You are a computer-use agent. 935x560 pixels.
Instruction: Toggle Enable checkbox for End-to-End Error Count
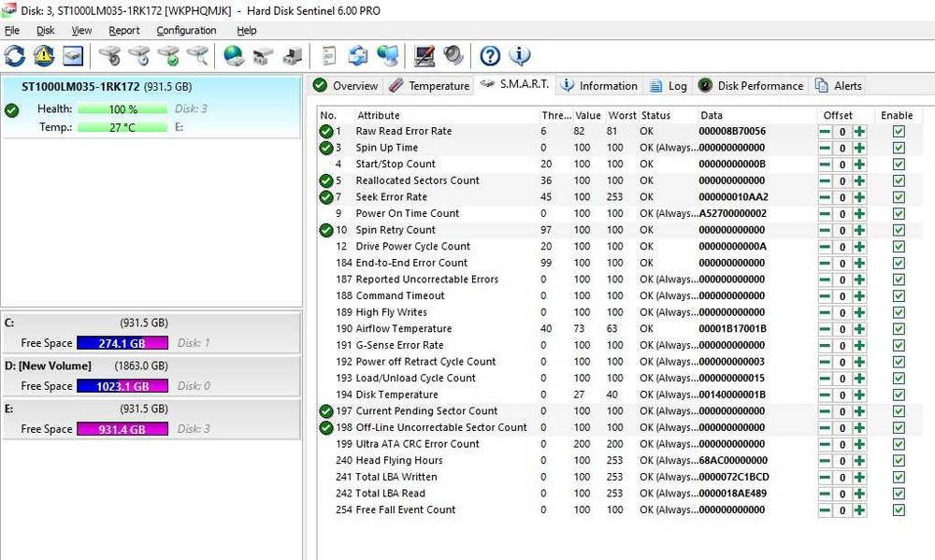(899, 263)
